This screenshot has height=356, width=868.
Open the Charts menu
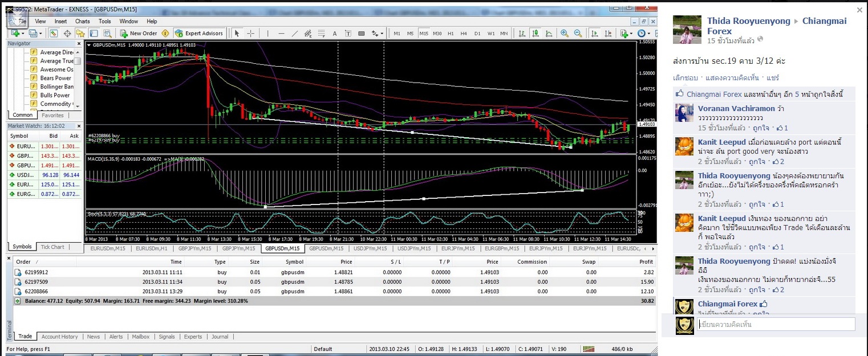click(x=83, y=21)
